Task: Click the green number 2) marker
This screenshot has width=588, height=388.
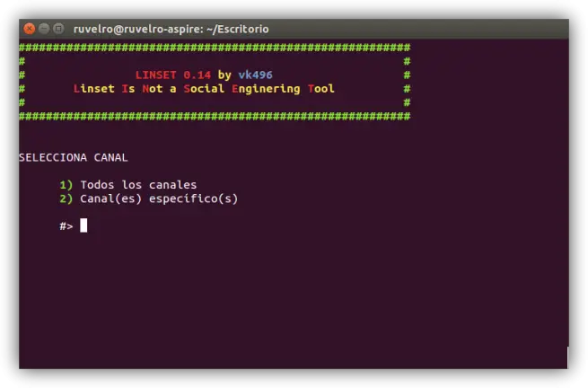Action: (66, 198)
